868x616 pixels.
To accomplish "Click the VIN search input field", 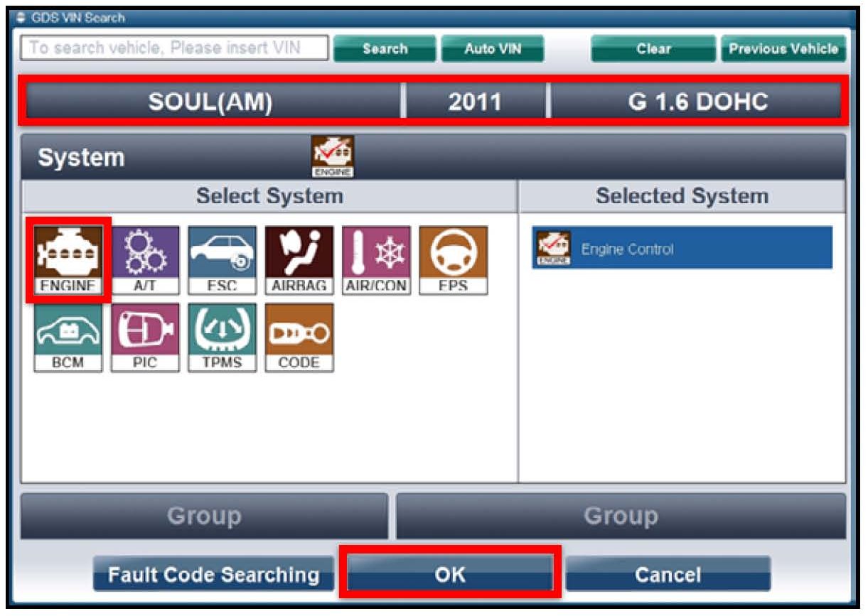I will 174,48.
